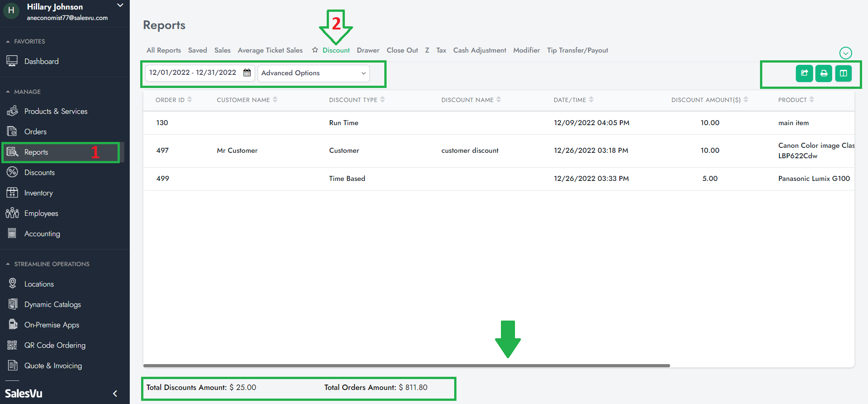Click the calendar icon in date field
Viewport: 868px width, 404px height.
[x=247, y=73]
